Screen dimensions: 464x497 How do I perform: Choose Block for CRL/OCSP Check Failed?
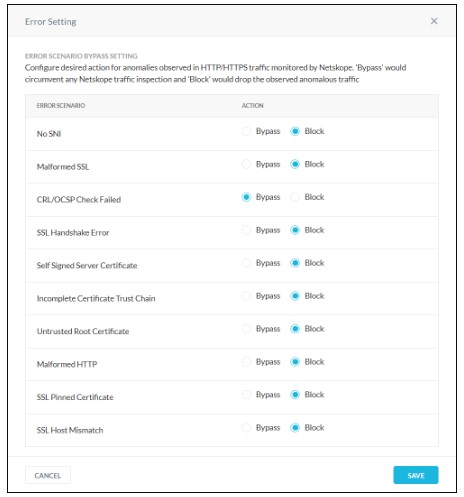coord(295,197)
